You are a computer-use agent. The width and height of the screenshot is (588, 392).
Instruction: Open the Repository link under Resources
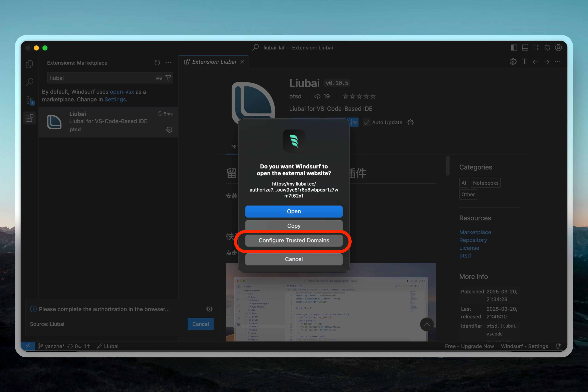473,240
